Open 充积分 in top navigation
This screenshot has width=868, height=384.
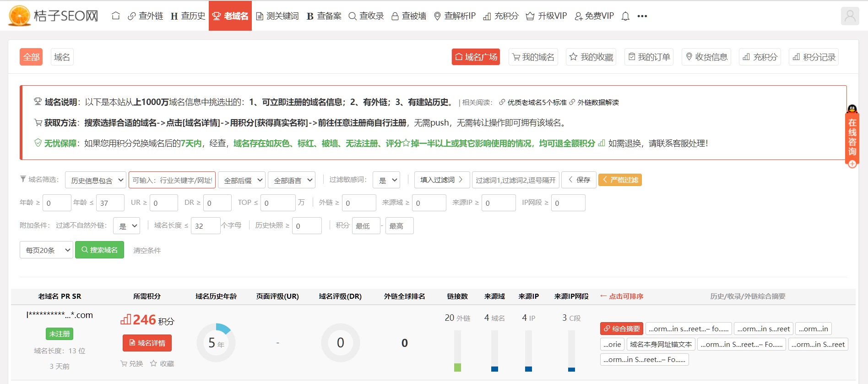501,16
